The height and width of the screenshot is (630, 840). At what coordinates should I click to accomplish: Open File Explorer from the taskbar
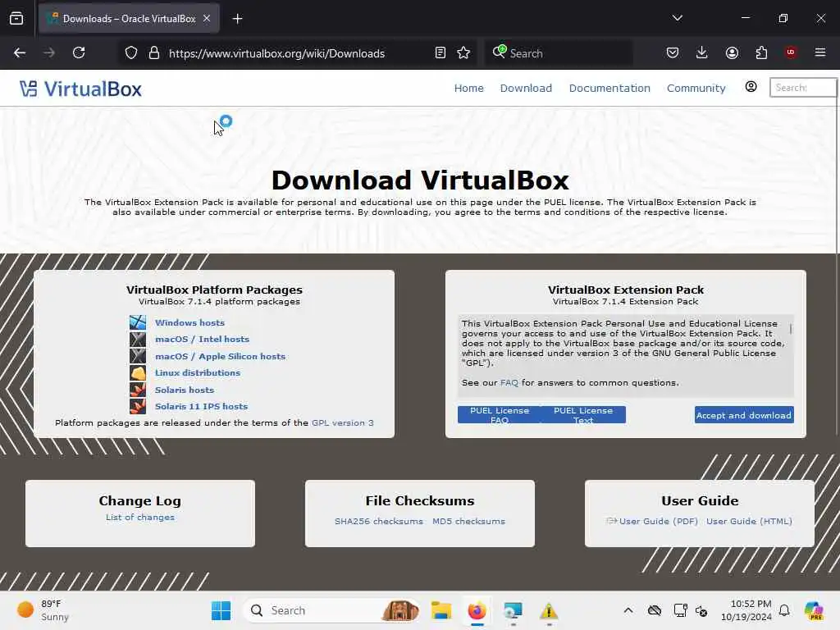[441, 610]
